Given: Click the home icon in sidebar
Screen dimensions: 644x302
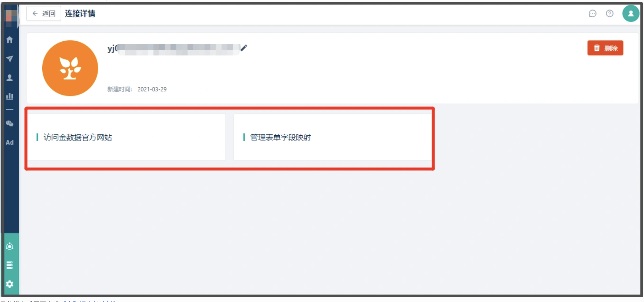Looking at the screenshot, I should click(x=10, y=40).
